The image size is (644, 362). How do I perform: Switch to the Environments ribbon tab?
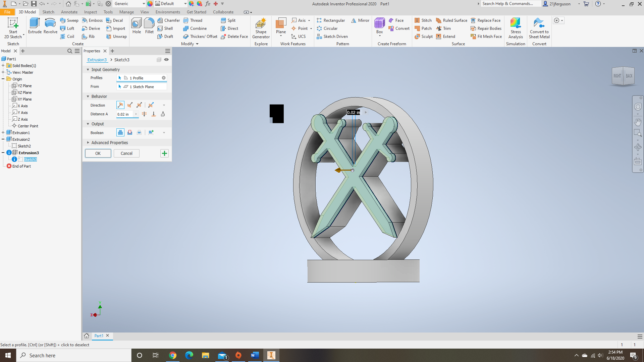tap(168, 12)
